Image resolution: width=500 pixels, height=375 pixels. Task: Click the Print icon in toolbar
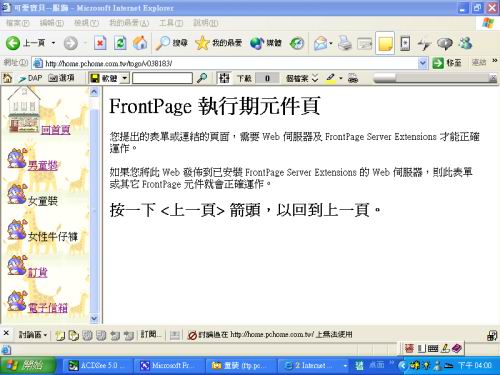[345, 43]
